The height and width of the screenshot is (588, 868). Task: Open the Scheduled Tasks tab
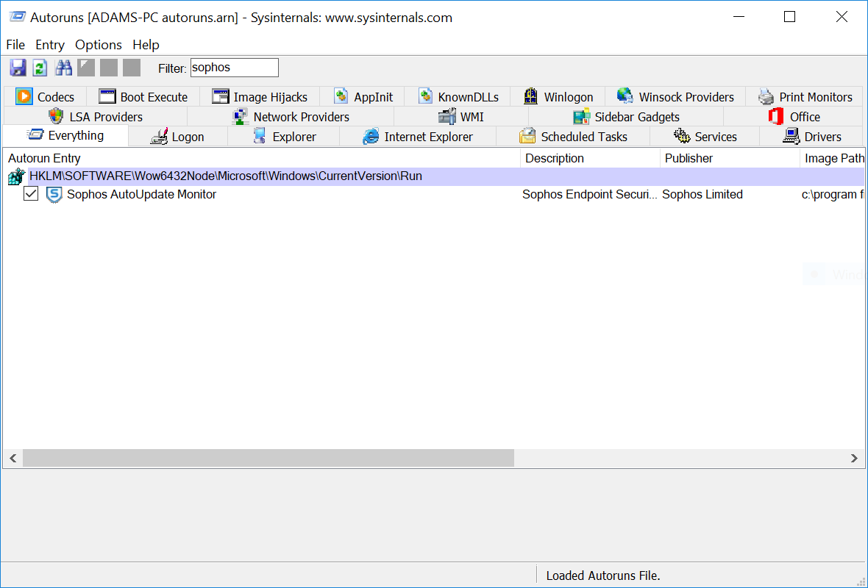[573, 137]
